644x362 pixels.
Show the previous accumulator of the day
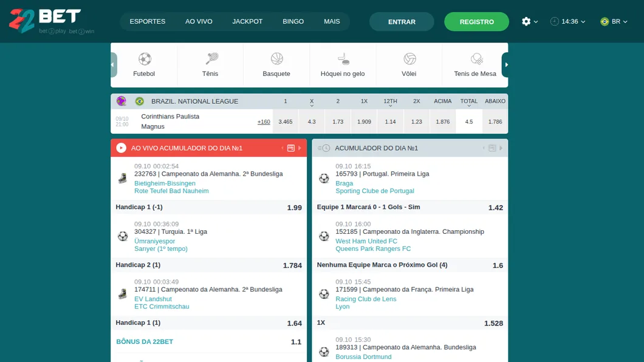[484, 148]
